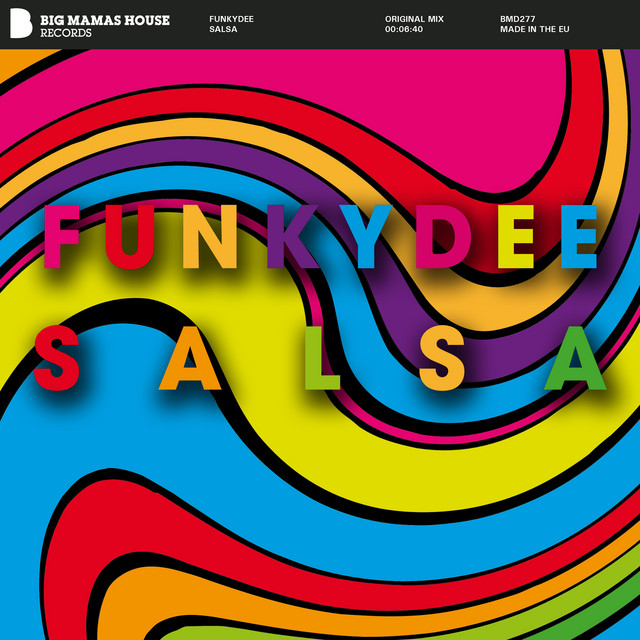Select the large green letter A ending SALSA

coord(576,359)
